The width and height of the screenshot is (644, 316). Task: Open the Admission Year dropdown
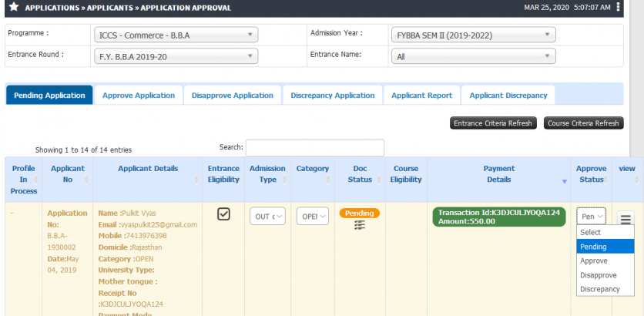(x=474, y=35)
